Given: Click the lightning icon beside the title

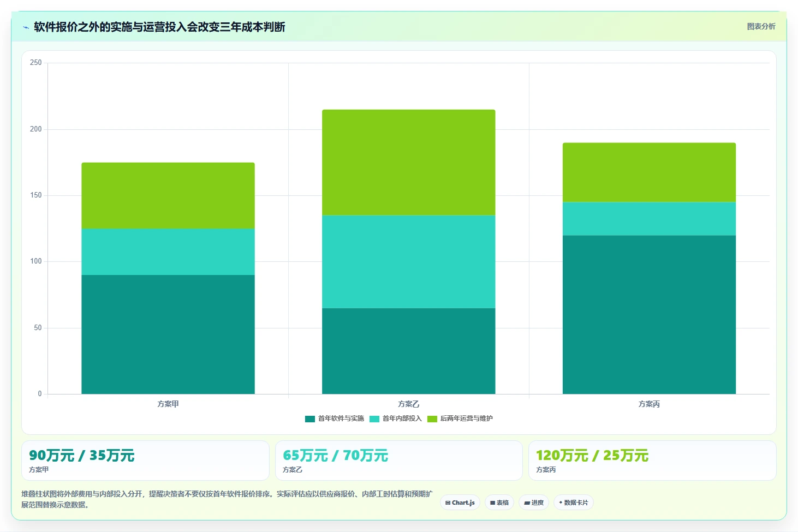Looking at the screenshot, I should point(26,27).
